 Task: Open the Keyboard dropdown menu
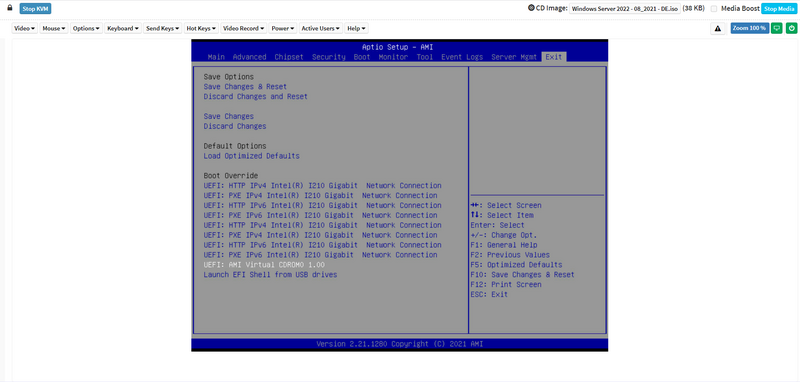pos(122,29)
